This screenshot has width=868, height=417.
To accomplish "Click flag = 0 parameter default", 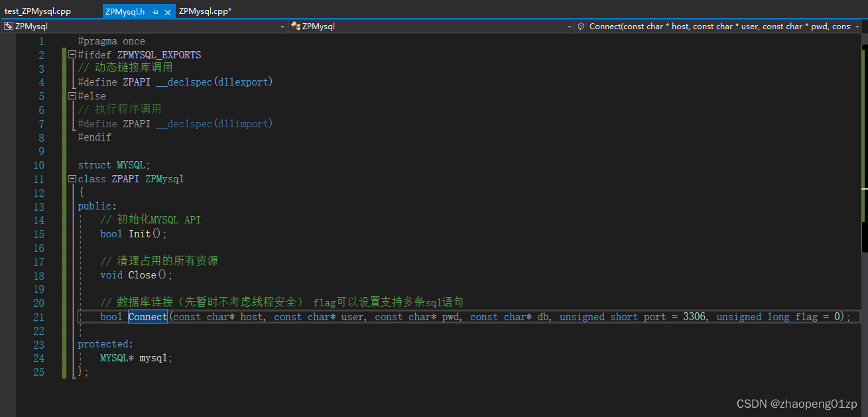I will point(818,317).
